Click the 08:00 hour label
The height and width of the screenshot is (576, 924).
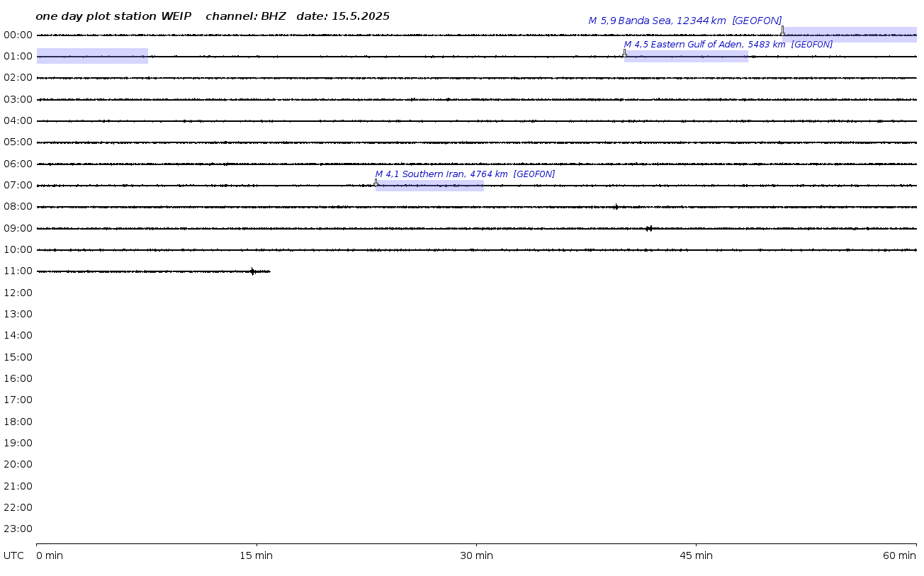tap(18, 206)
